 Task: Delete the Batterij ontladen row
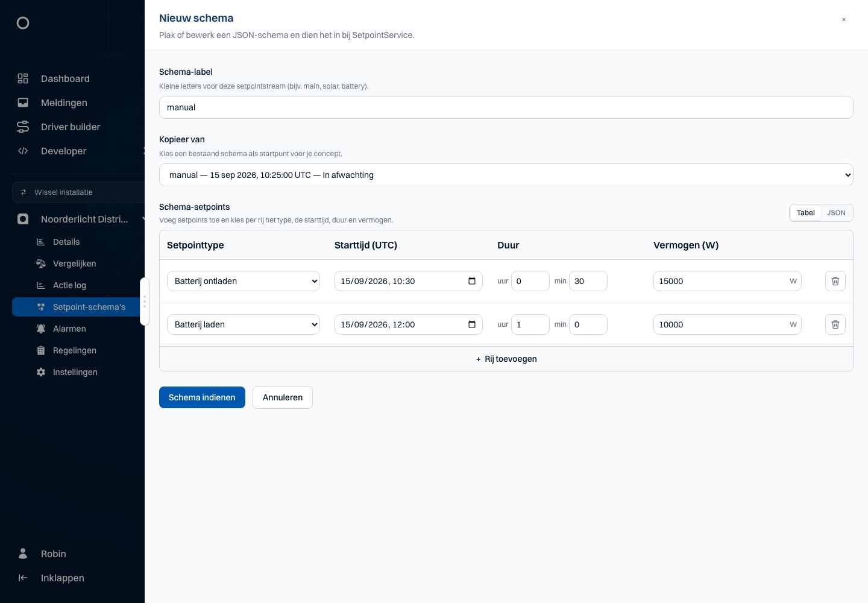coord(835,281)
